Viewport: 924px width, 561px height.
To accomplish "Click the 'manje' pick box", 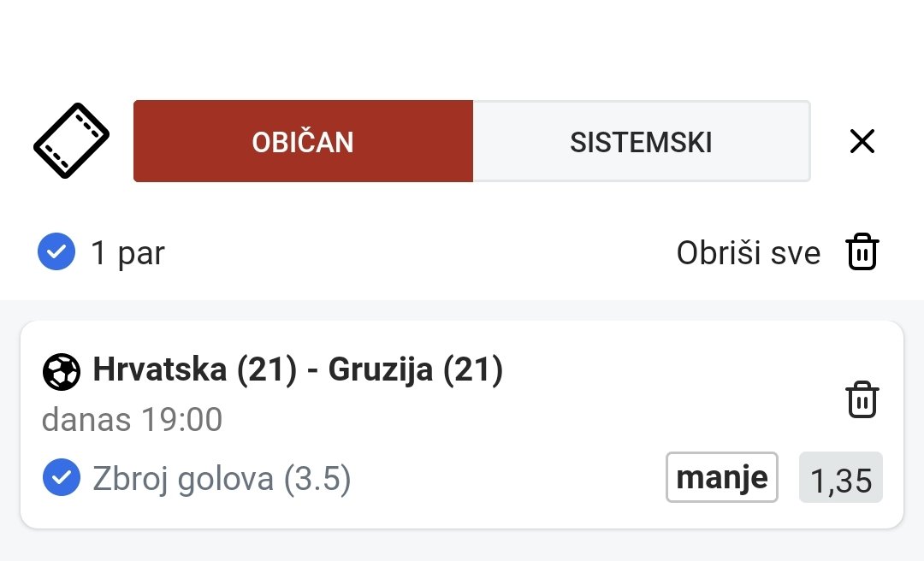I will [722, 477].
